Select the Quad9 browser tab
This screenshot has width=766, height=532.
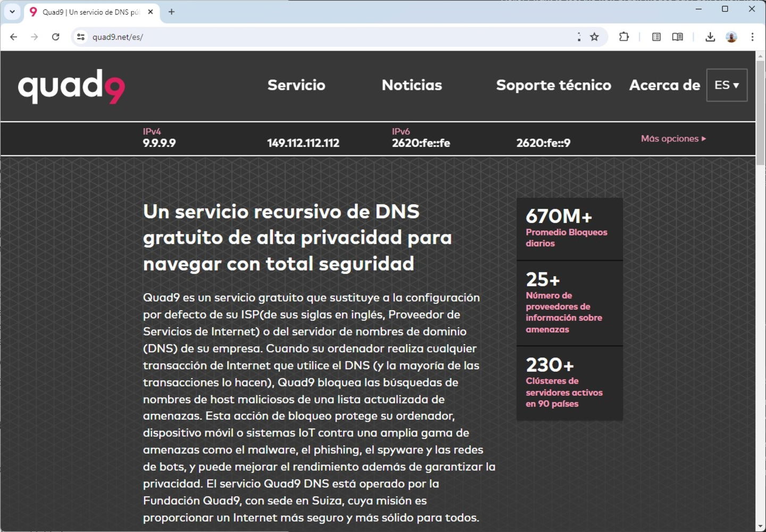91,12
